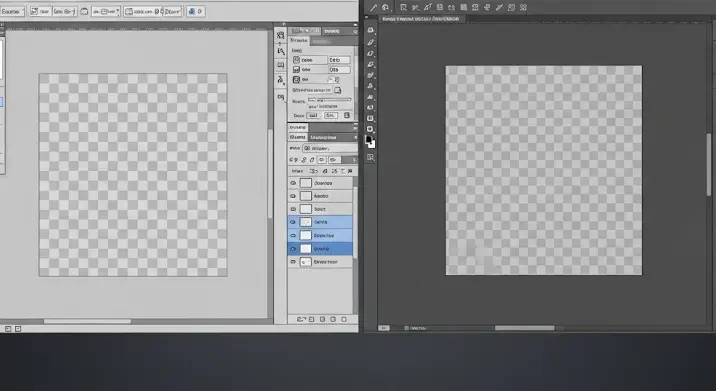Open the first dropdown at the far left of the light window's options bar

(12, 11)
